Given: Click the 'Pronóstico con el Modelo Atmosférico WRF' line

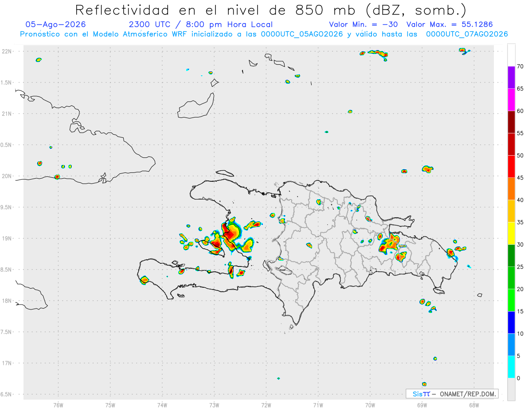Looking at the screenshot, I should (264, 34).
